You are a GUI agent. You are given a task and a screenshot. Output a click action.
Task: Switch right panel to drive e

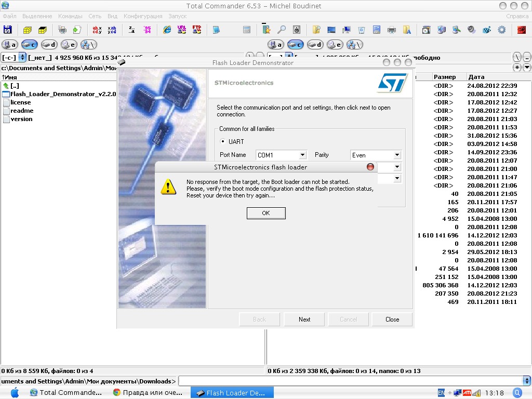(335, 45)
